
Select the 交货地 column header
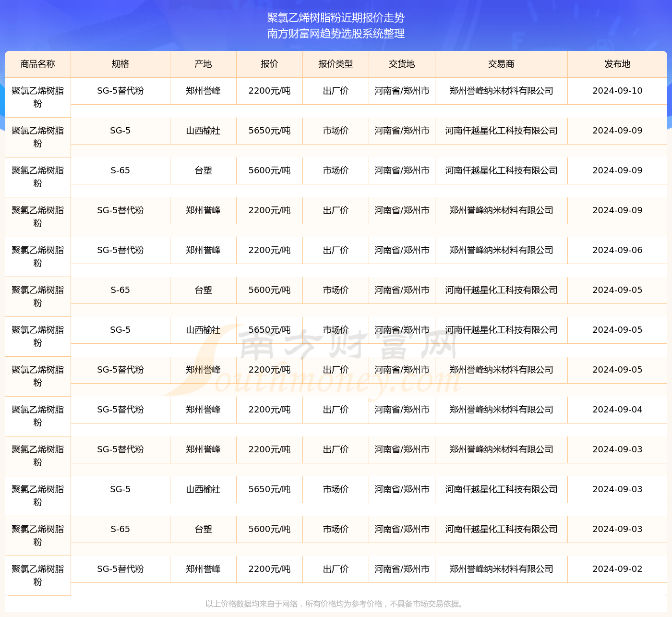(x=402, y=64)
